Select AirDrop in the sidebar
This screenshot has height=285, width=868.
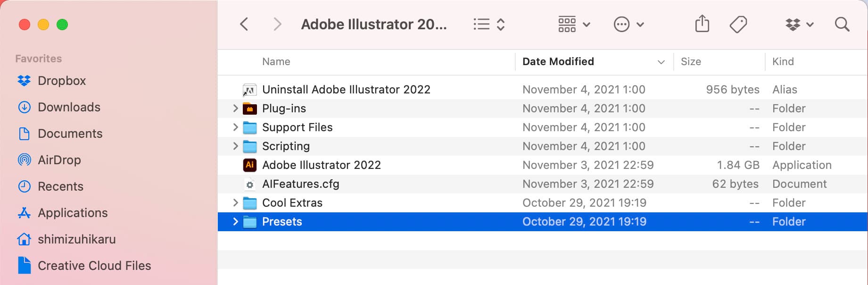[x=60, y=160]
